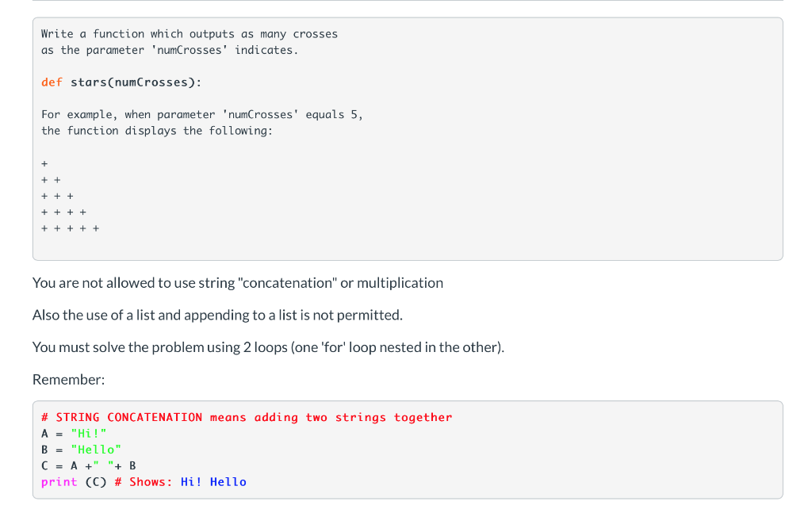
Task: Click the output row with five crosses
Action: pos(71,228)
